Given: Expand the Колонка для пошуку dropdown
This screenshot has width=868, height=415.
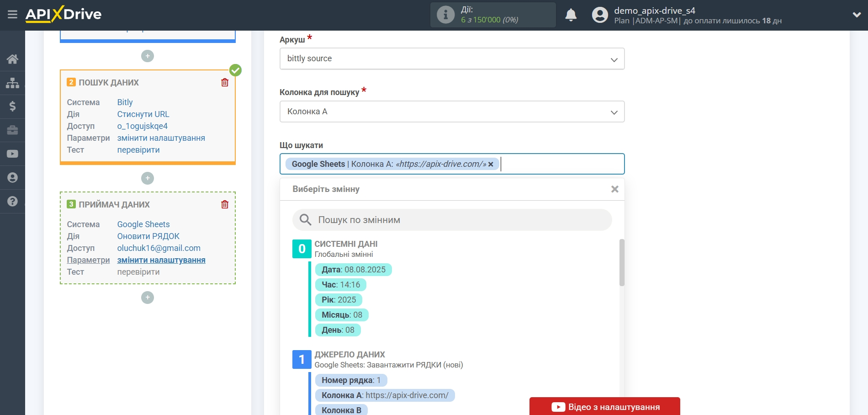Looking at the screenshot, I should pyautogui.click(x=452, y=112).
